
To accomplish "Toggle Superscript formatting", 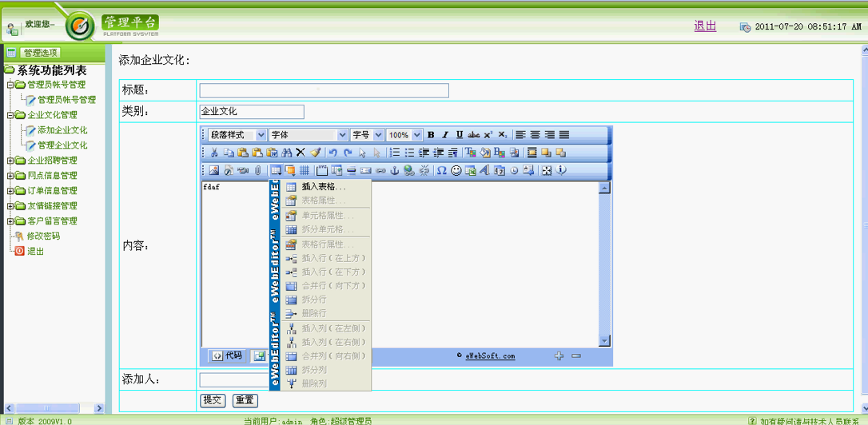I will (x=488, y=134).
